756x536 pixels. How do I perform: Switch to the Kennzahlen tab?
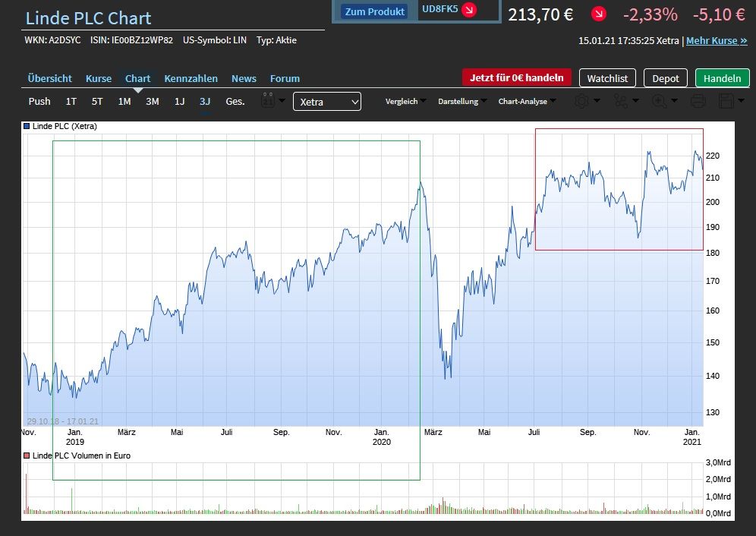191,78
